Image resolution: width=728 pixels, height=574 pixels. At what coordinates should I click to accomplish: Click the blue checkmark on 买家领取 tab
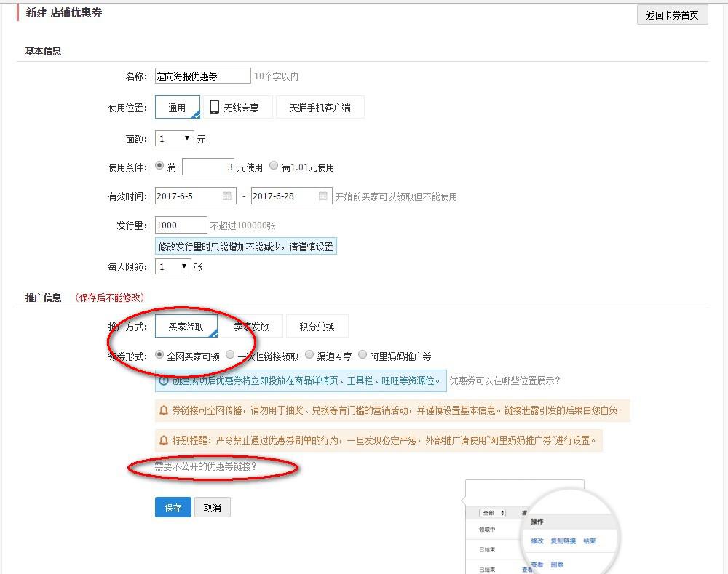[215, 332]
